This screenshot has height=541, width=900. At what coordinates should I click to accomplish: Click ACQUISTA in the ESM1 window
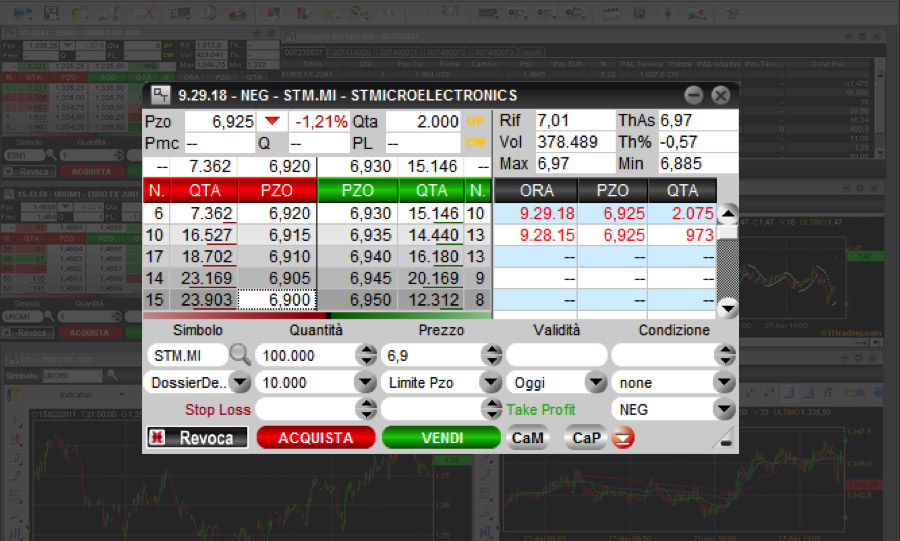click(91, 172)
